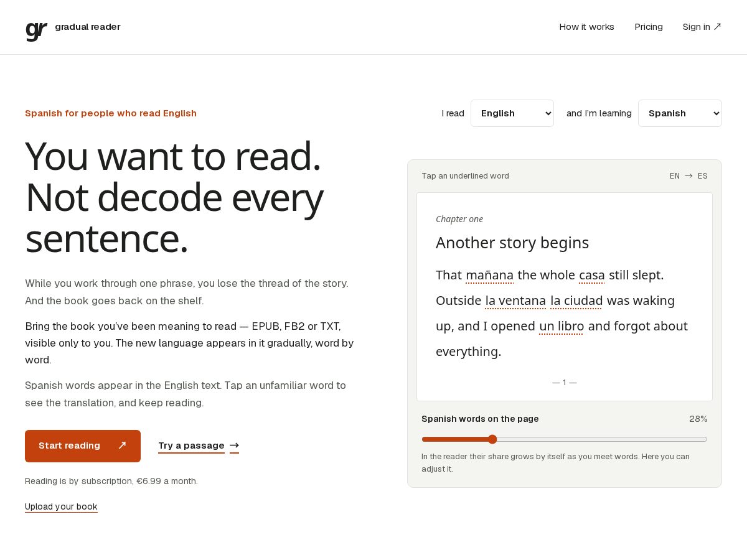Click Upload your book link

(x=61, y=506)
